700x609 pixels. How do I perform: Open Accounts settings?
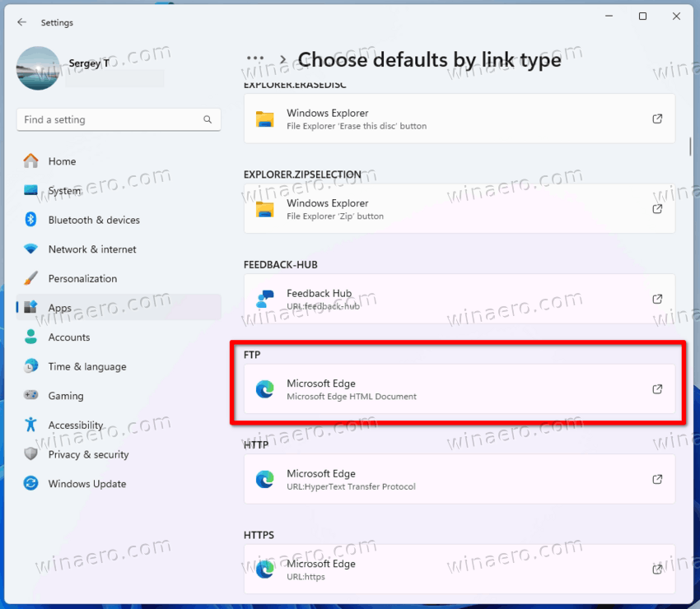click(119, 337)
